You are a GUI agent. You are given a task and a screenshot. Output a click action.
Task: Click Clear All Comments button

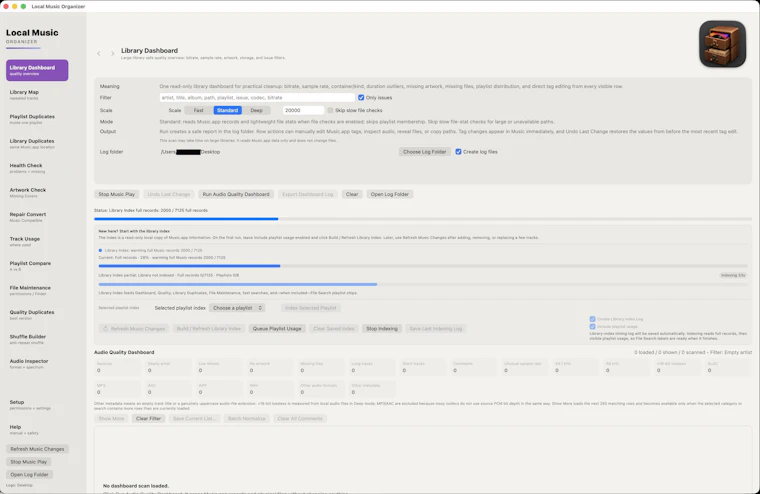pos(300,418)
